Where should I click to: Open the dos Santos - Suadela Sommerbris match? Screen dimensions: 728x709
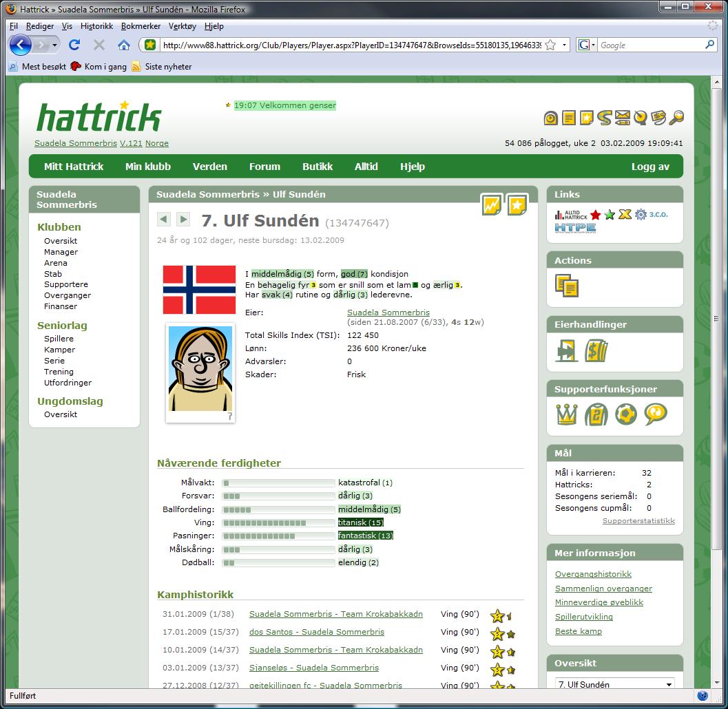[317, 631]
